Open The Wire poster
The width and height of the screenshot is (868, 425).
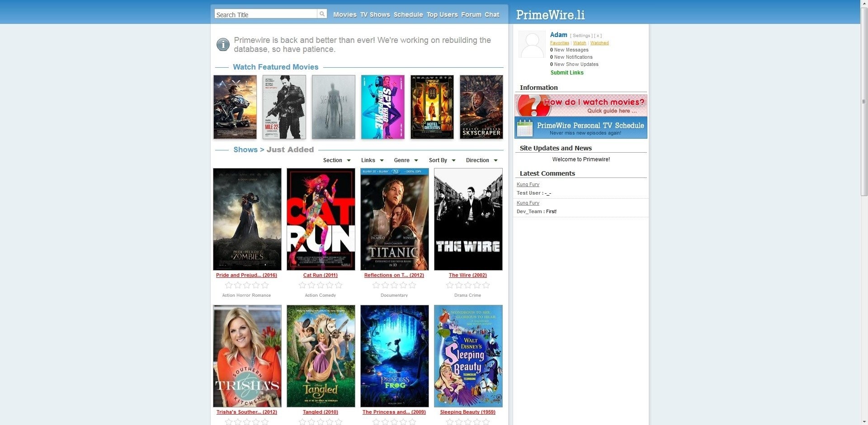(468, 219)
